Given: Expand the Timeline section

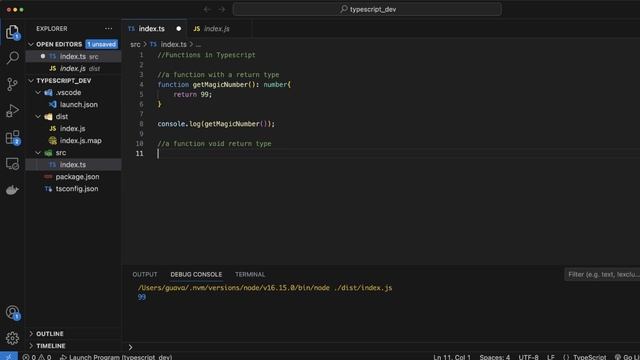Looking at the screenshot, I should click(x=31, y=346).
